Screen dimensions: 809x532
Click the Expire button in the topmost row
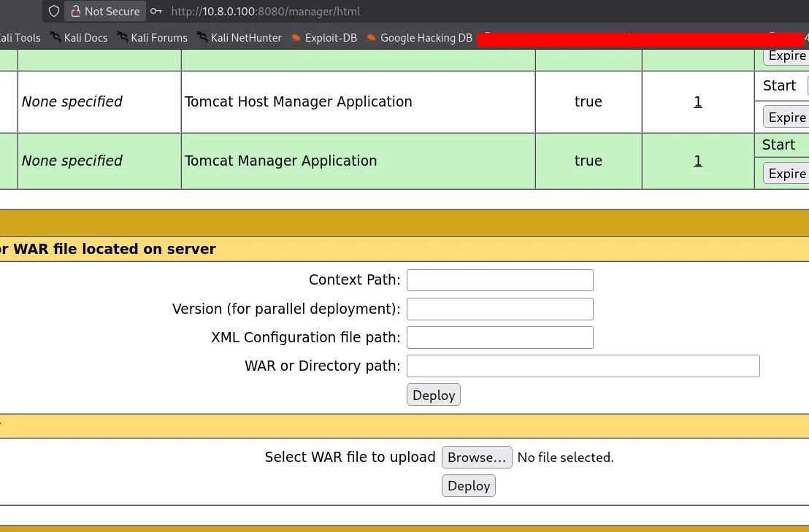pos(786,55)
